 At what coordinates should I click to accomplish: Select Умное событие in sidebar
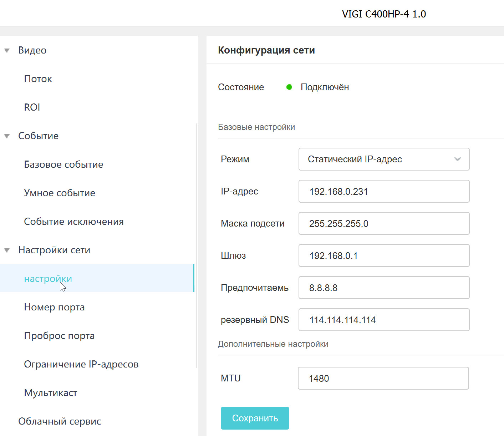[x=60, y=193]
